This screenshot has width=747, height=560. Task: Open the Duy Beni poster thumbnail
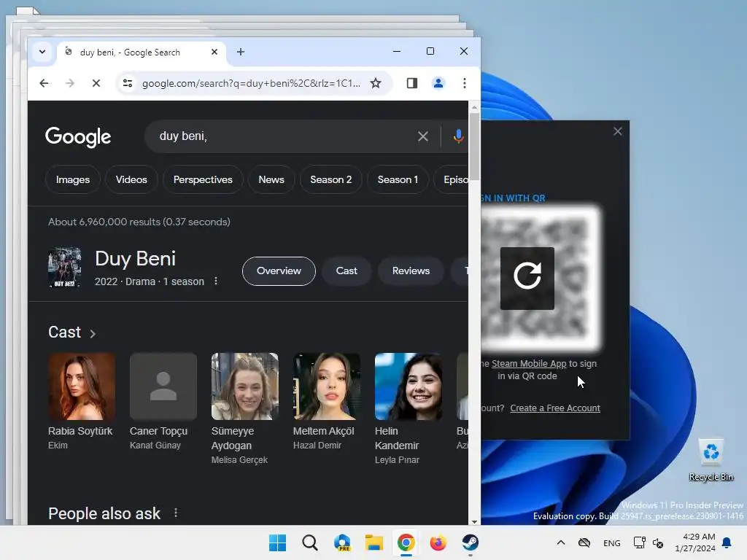pos(65,267)
